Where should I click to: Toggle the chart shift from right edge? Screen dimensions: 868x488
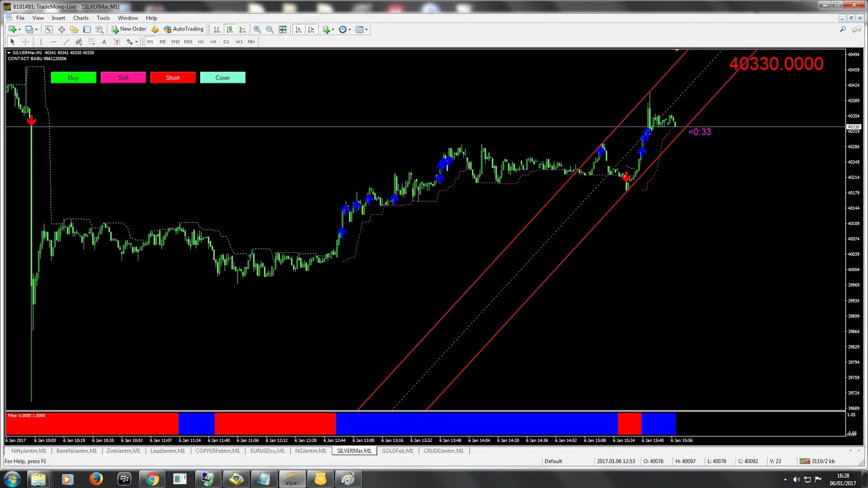(311, 29)
